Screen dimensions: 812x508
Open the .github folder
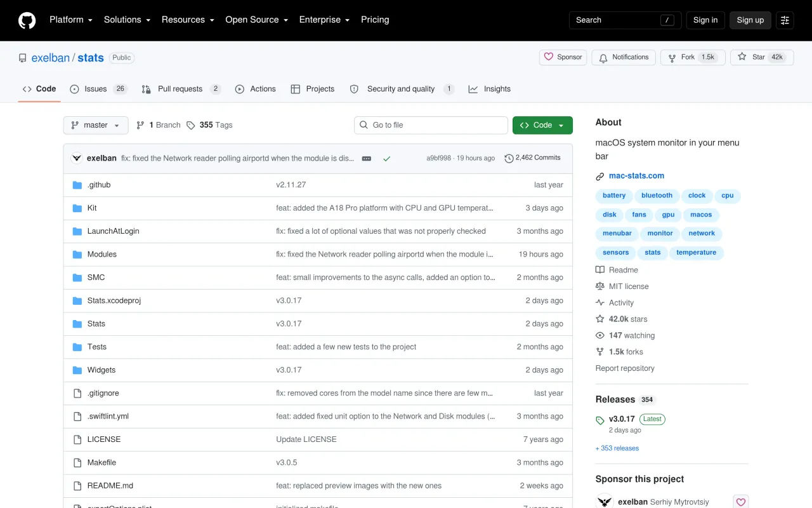click(99, 185)
